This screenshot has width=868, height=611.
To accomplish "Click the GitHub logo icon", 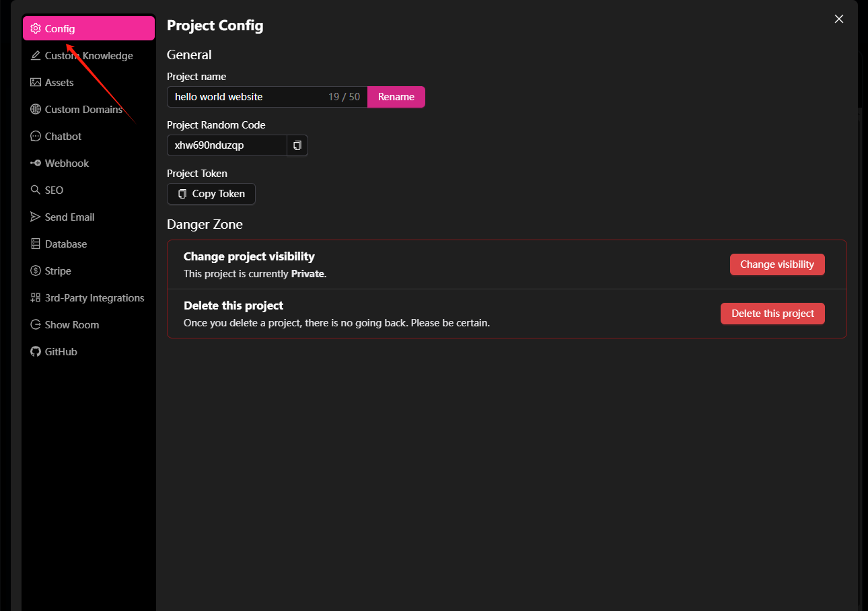I will (x=36, y=352).
